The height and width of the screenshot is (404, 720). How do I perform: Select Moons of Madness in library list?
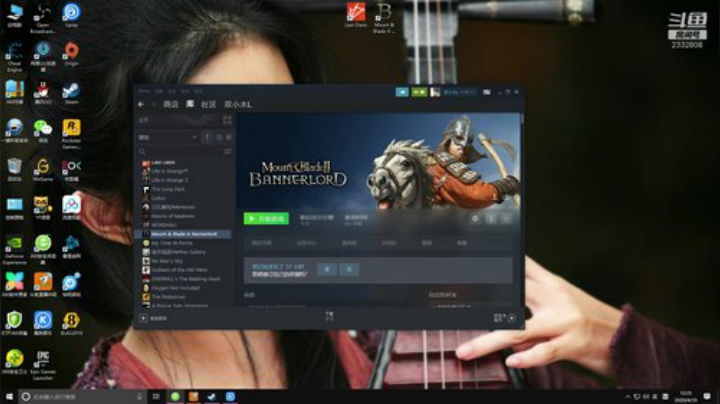tap(173, 216)
